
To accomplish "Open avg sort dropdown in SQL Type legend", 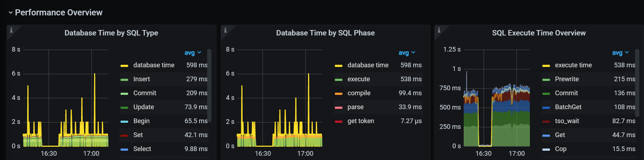I will 193,53.
